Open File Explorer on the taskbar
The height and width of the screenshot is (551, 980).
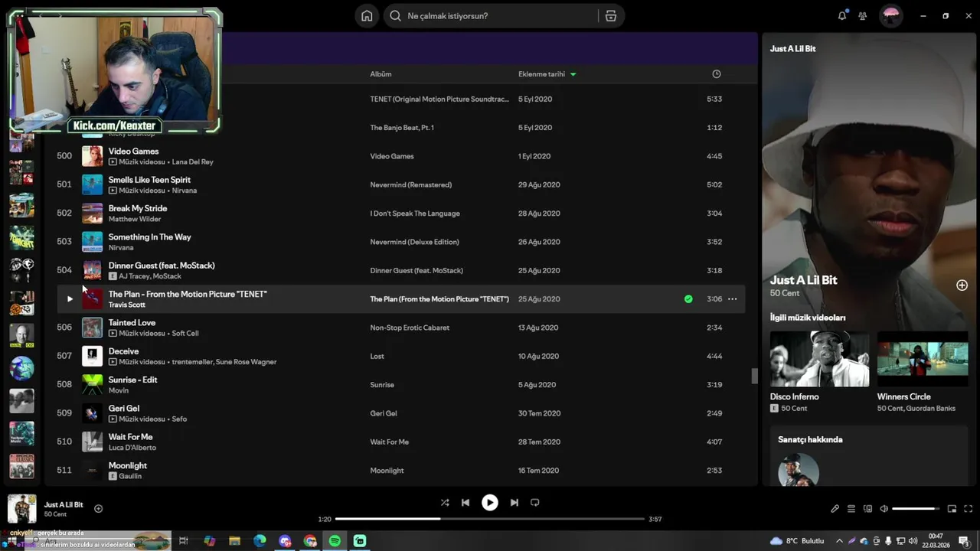click(x=234, y=541)
